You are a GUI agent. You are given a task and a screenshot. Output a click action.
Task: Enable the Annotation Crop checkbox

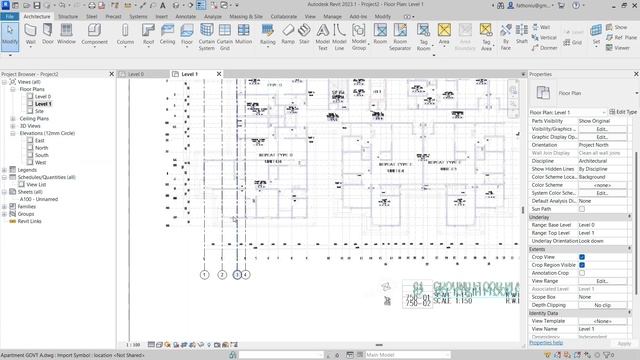[582, 273]
